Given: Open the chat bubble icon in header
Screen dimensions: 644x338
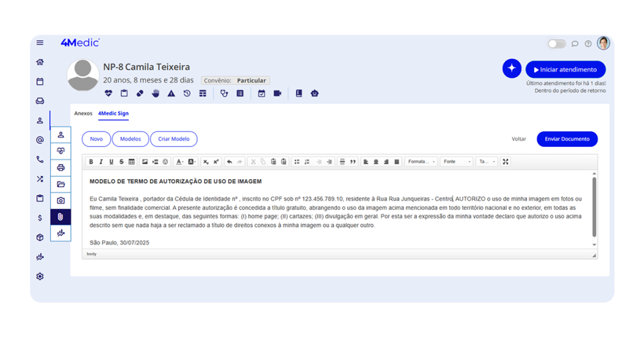Looking at the screenshot, I should 575,43.
